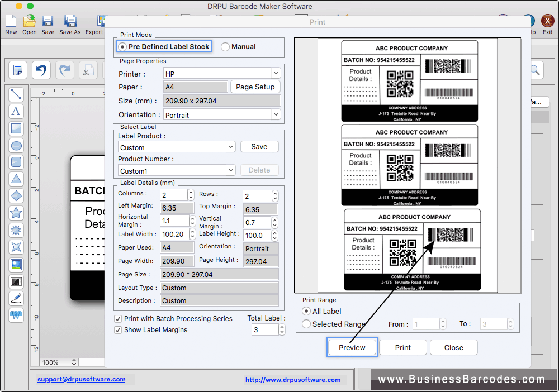This screenshot has width=559, height=392.
Task: Click the Horizontal Margin input field
Action: click(174, 221)
